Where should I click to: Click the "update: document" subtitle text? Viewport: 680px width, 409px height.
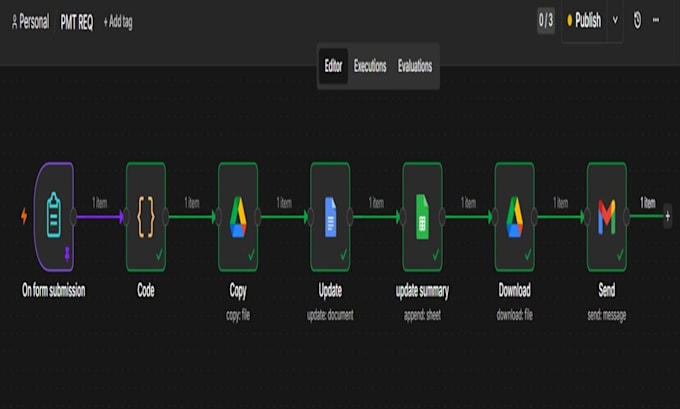[330, 315]
